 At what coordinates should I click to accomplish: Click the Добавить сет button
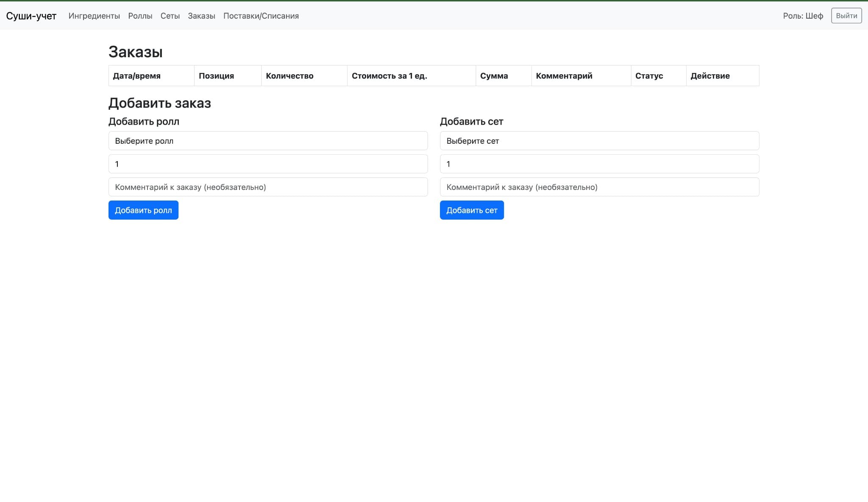[472, 210]
